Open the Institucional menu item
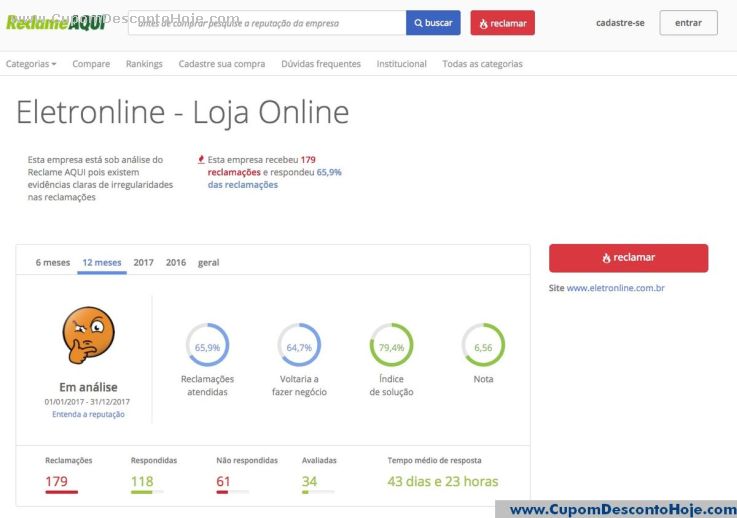 coord(401,64)
